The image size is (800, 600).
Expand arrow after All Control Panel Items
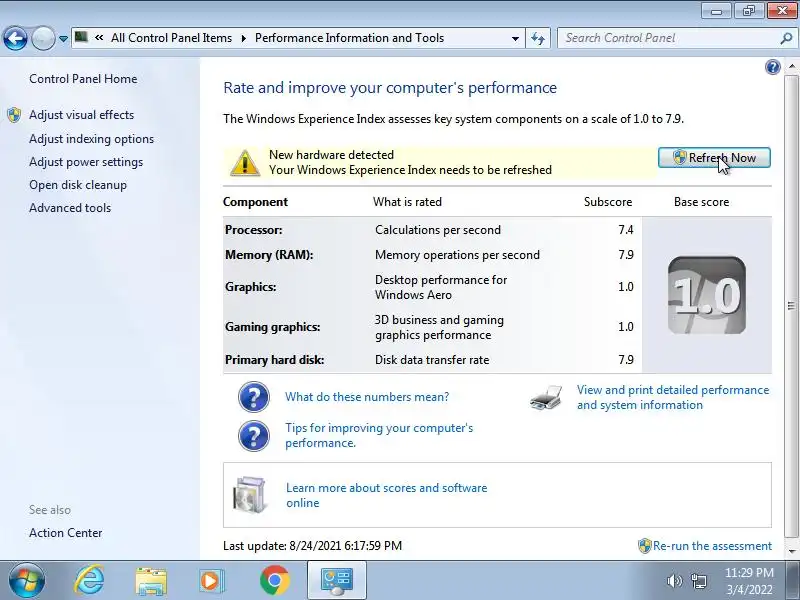[x=243, y=38]
